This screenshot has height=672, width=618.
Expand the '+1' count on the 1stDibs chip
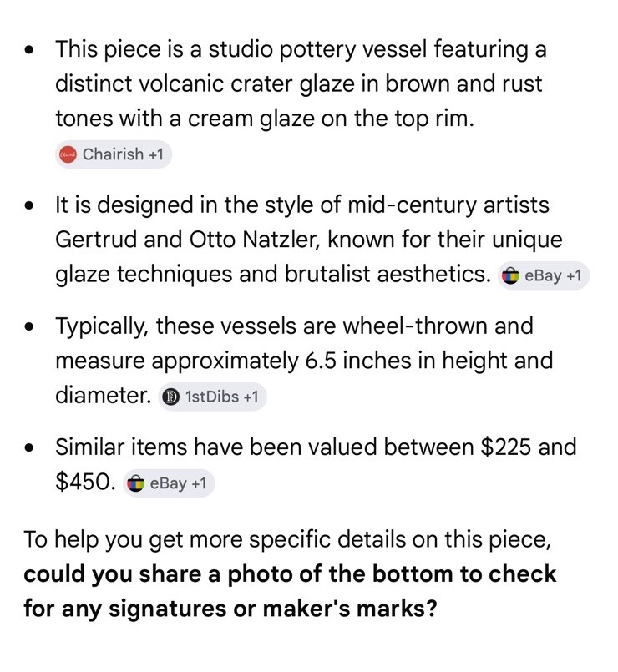click(x=251, y=397)
